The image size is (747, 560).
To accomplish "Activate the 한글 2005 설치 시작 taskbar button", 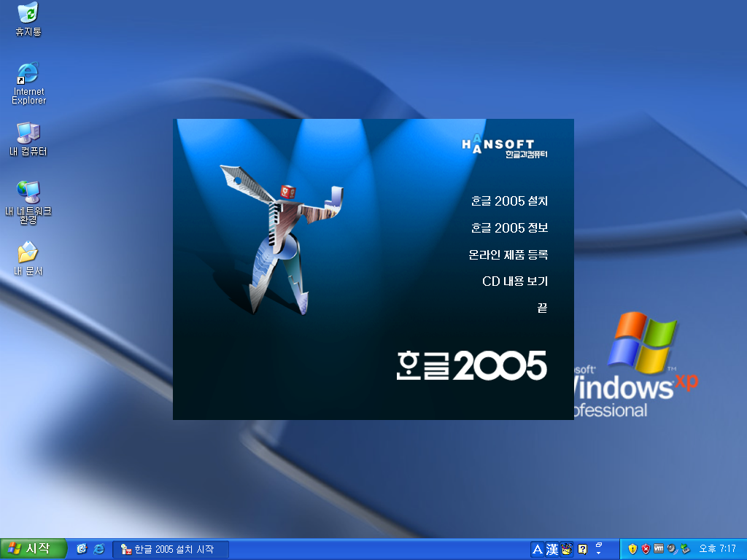I will pyautogui.click(x=171, y=550).
